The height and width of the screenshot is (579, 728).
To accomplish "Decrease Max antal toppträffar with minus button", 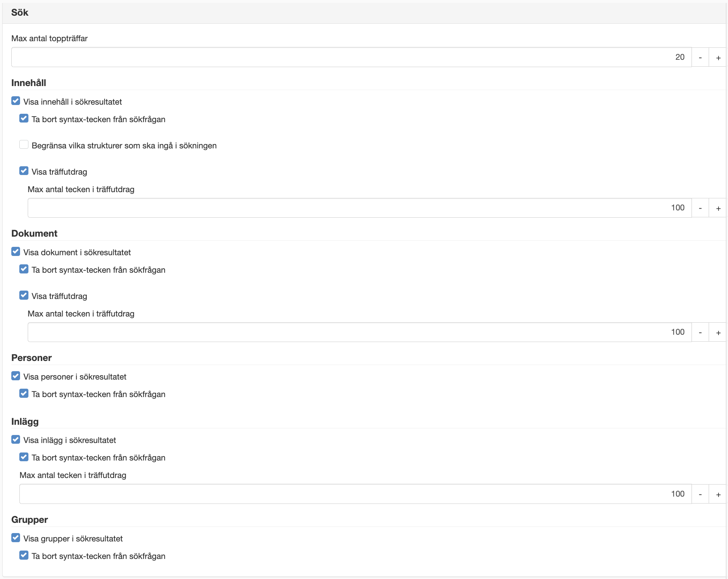I will pos(700,57).
